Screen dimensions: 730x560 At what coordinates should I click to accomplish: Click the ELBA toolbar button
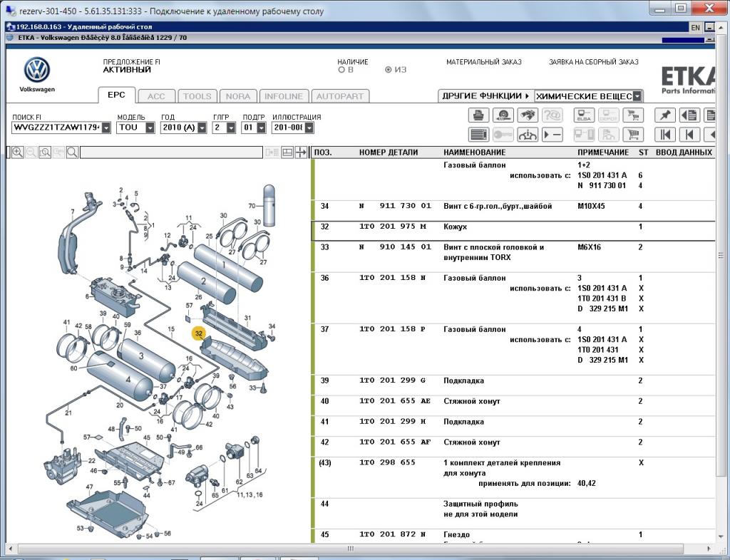point(584,115)
